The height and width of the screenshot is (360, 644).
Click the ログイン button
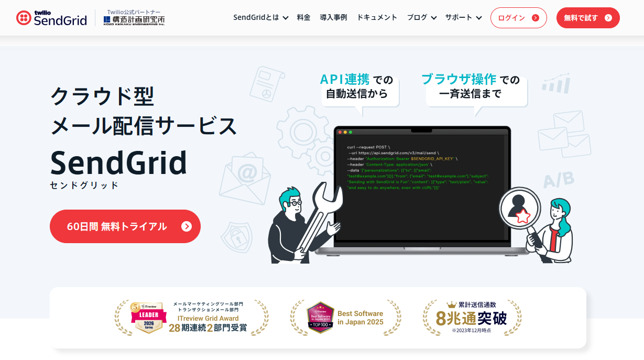(x=519, y=18)
